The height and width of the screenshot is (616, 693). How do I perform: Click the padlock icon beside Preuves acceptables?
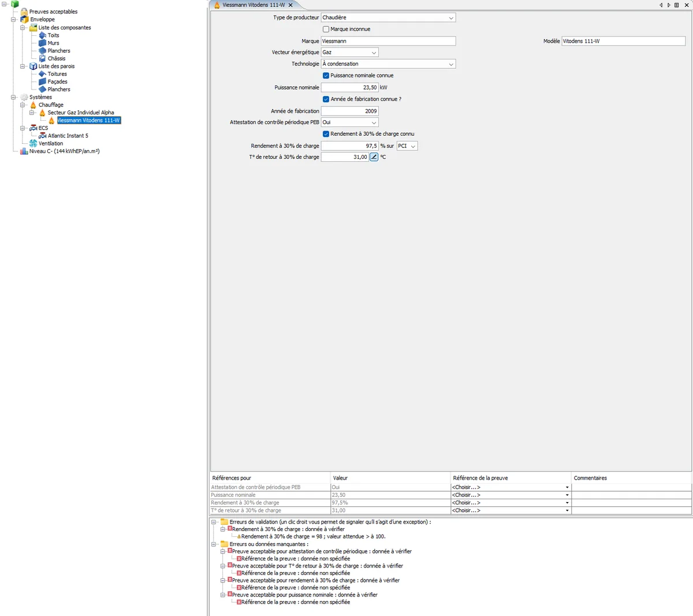[24, 12]
